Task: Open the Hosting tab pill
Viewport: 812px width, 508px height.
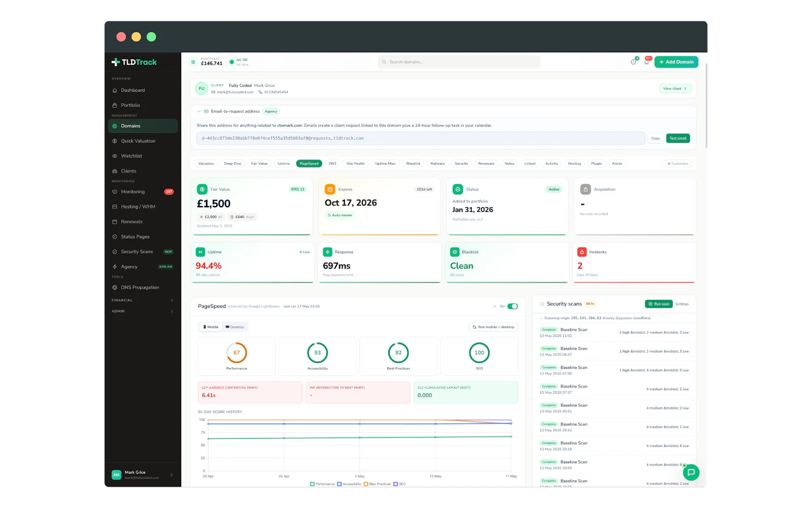Action: point(574,164)
